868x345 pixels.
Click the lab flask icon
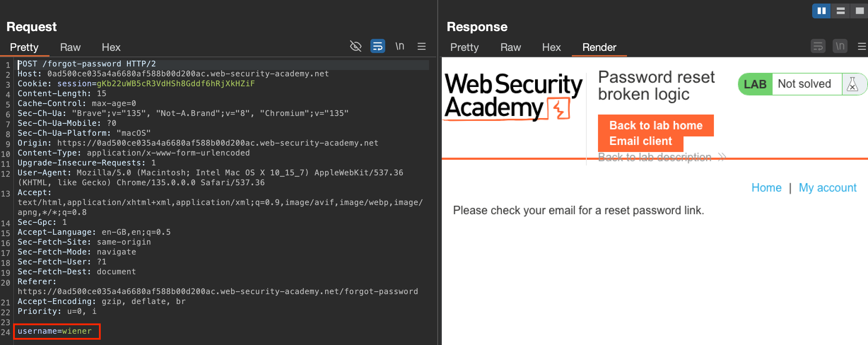[852, 84]
